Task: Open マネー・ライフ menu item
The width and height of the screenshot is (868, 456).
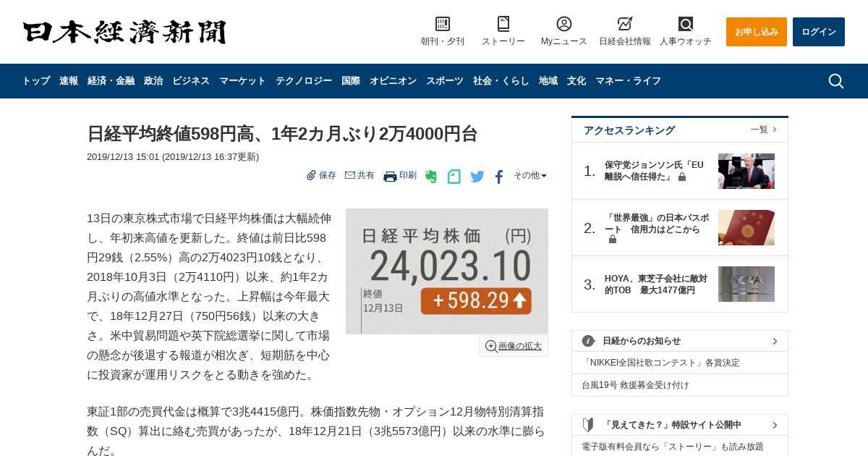Action: [628, 81]
